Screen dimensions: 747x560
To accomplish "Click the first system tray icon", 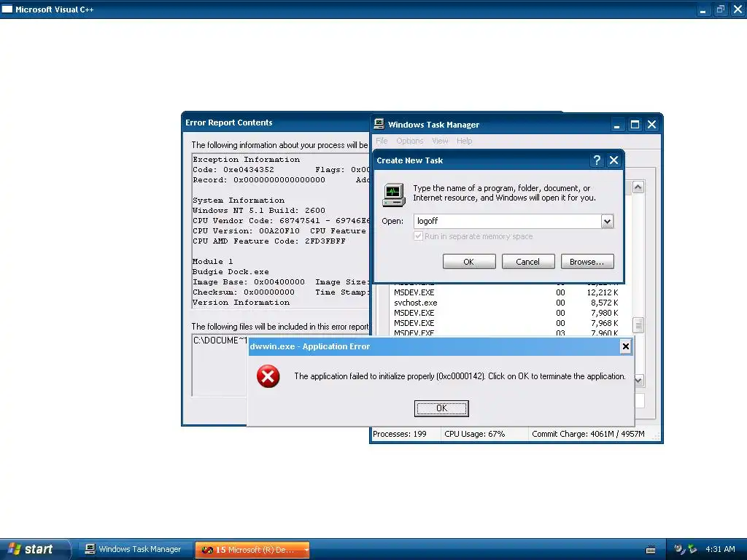I will 680,549.
